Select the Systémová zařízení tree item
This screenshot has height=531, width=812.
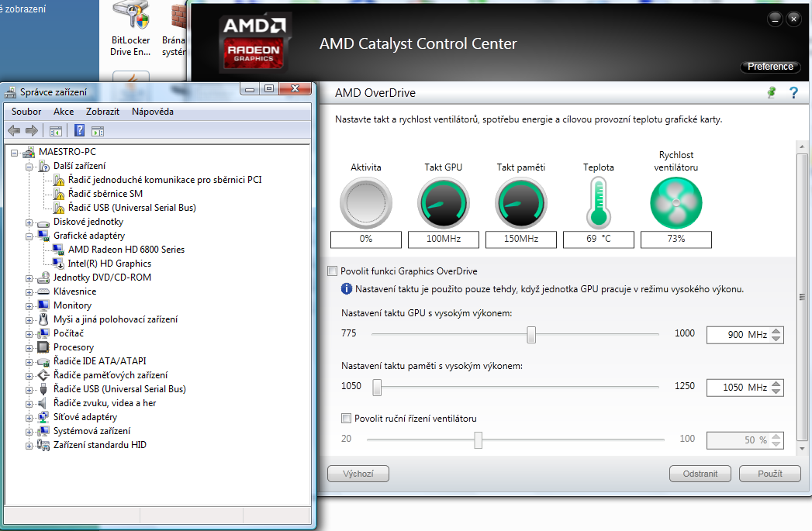[x=92, y=431]
